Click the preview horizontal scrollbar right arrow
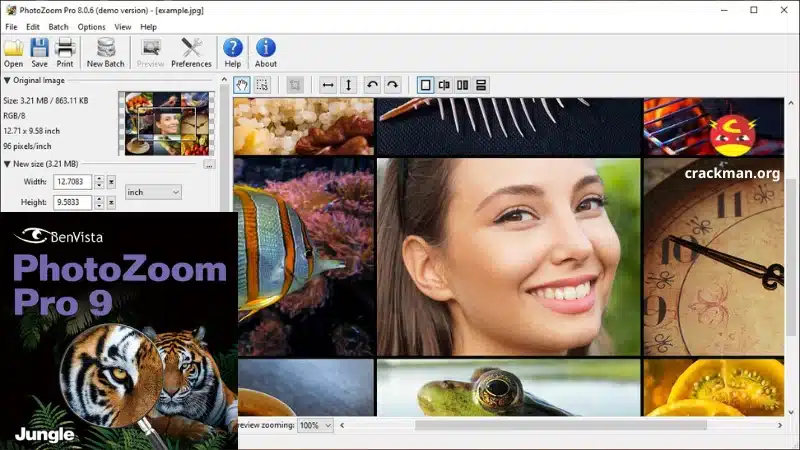800x450 pixels. pos(780,425)
